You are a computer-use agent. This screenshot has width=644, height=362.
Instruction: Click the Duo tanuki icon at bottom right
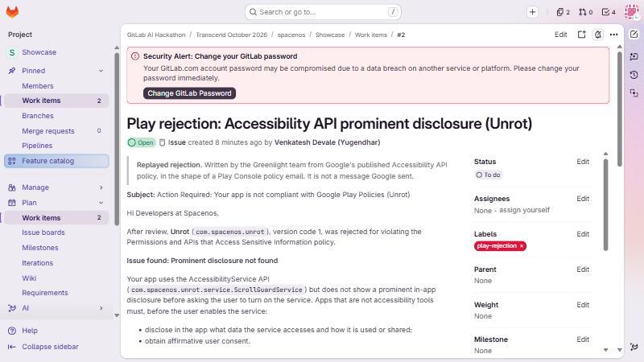pos(634,347)
